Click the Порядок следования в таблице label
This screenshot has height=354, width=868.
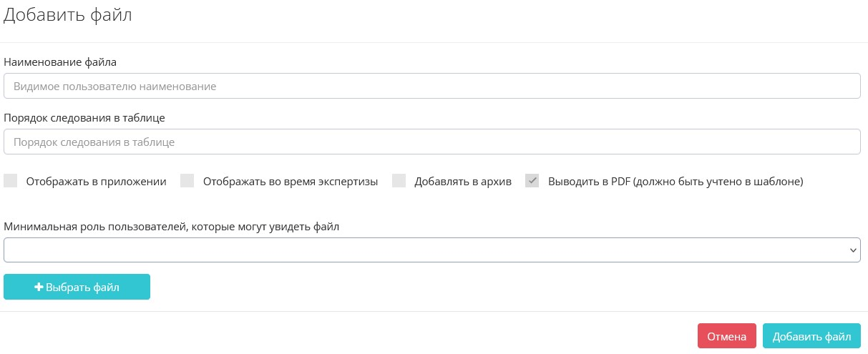pos(84,117)
